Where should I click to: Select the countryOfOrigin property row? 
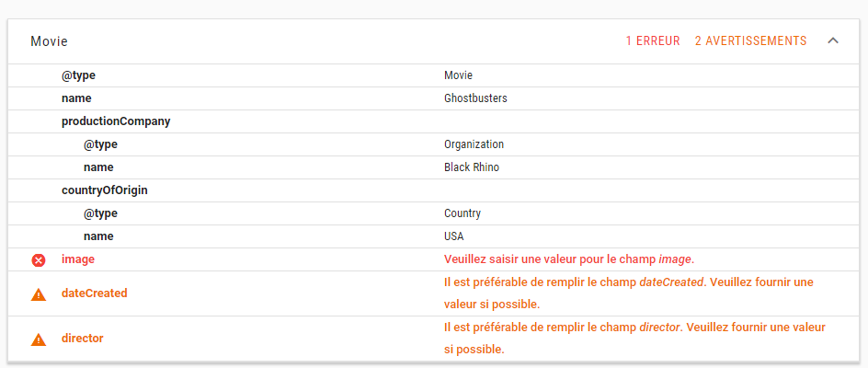105,190
